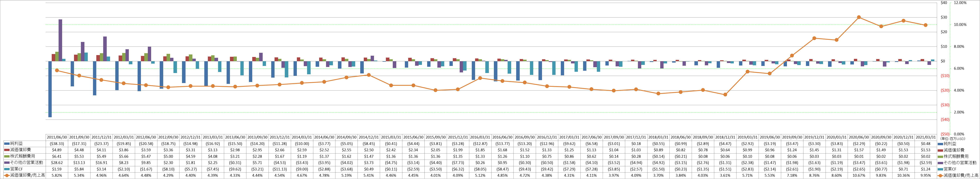
Task: Click the $6.41 stock compensation cell
Action: 57,156
